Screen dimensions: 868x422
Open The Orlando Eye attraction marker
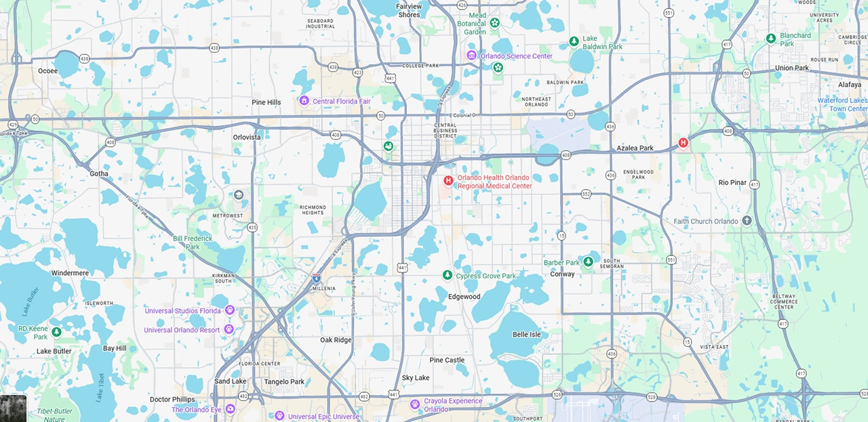(x=230, y=409)
